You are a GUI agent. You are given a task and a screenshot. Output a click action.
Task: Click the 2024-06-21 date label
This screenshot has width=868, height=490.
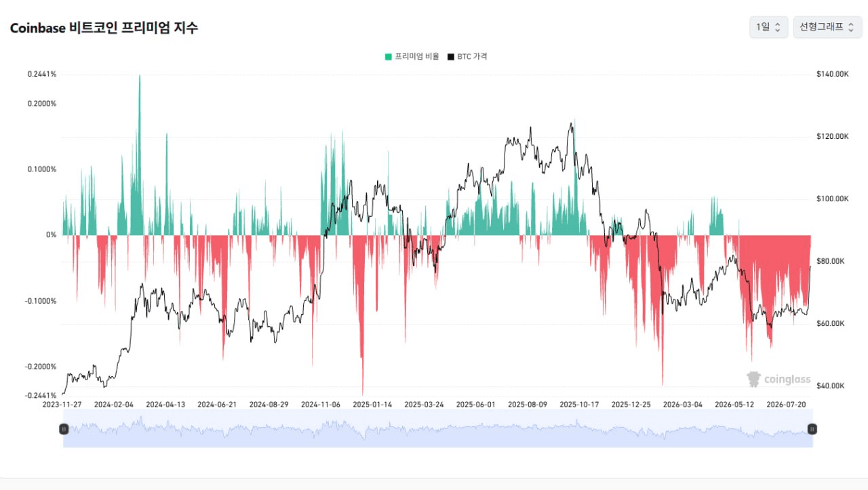point(217,404)
